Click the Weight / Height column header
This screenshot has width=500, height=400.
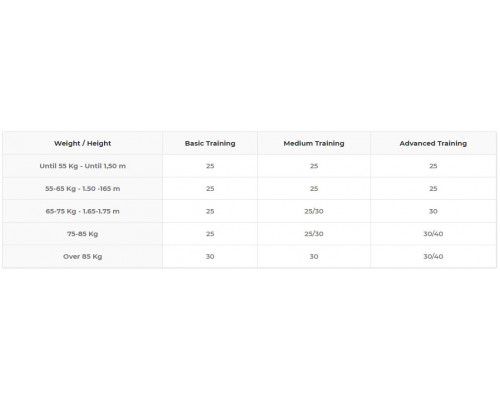click(x=83, y=143)
